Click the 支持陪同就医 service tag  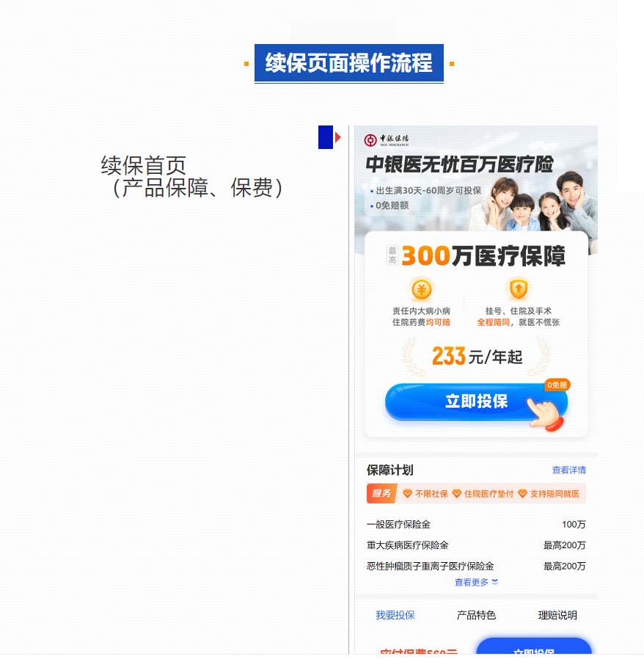pos(549,494)
